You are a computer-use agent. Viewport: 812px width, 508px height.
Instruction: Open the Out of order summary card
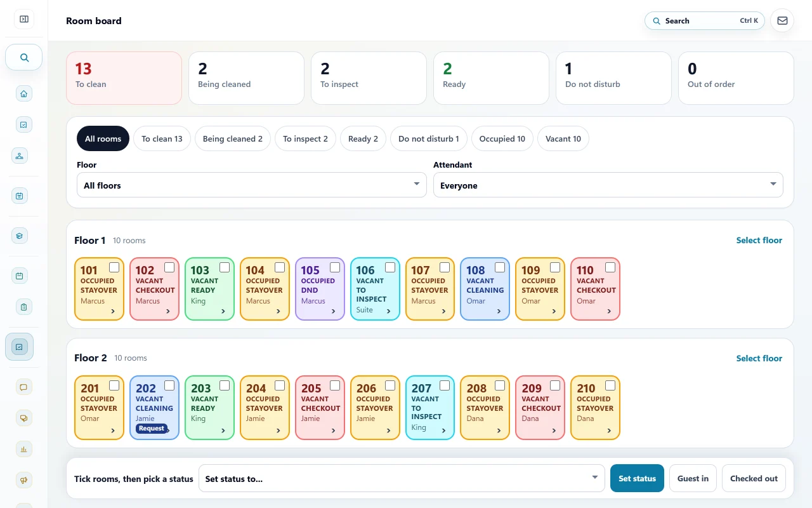click(x=736, y=78)
